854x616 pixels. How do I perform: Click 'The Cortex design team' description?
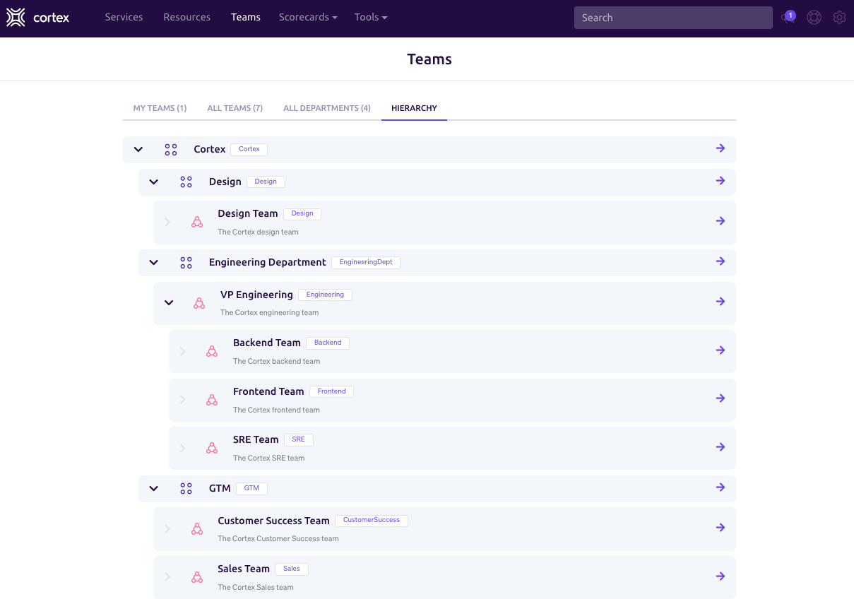(258, 232)
